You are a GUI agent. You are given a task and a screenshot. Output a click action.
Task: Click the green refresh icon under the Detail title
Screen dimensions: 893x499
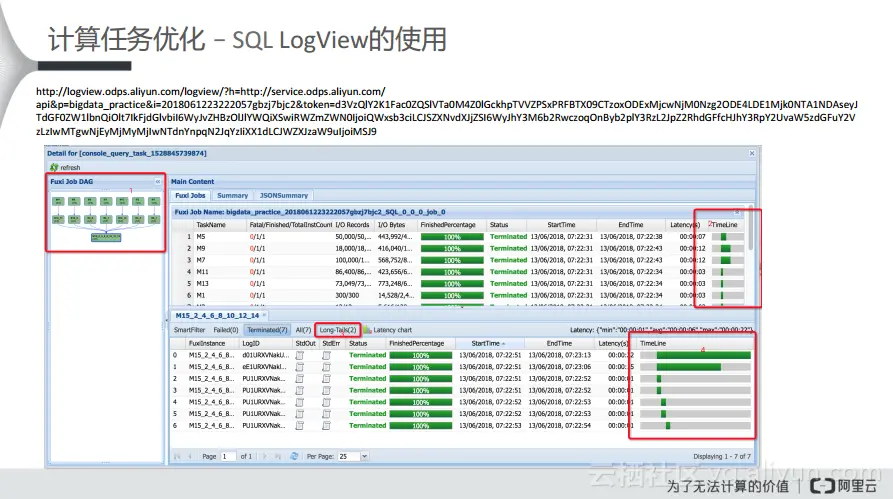54,167
